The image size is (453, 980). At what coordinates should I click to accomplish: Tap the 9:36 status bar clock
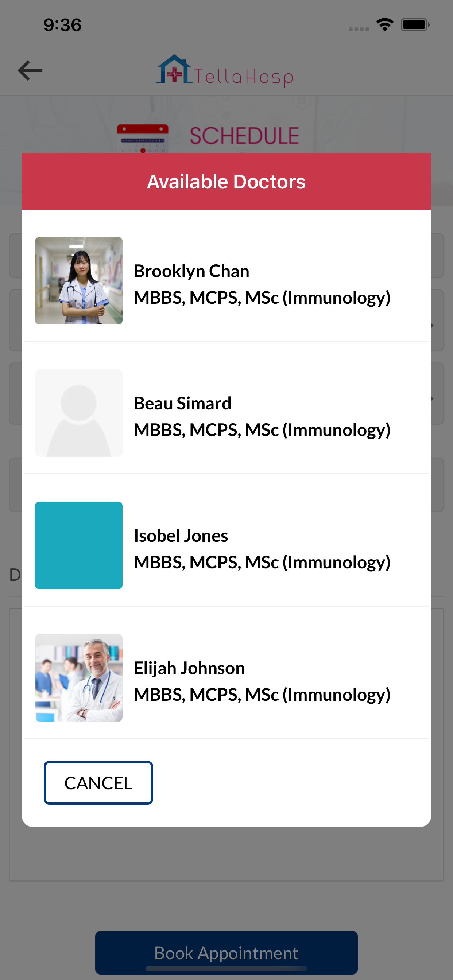62,25
